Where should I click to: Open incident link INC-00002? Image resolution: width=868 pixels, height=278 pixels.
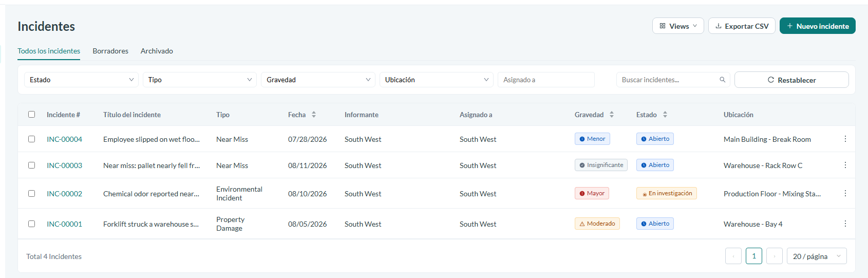tap(64, 194)
